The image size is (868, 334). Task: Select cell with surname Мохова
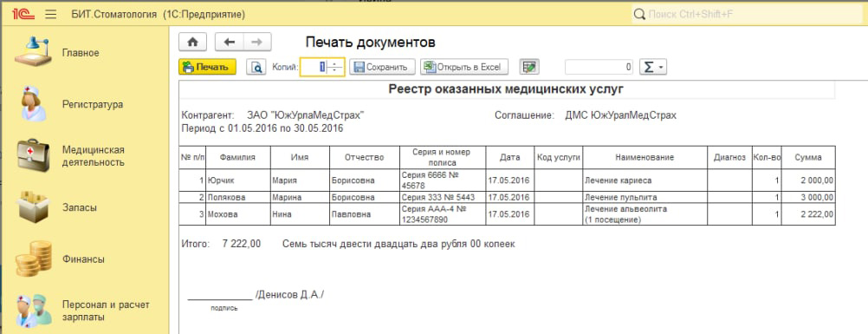(x=238, y=214)
